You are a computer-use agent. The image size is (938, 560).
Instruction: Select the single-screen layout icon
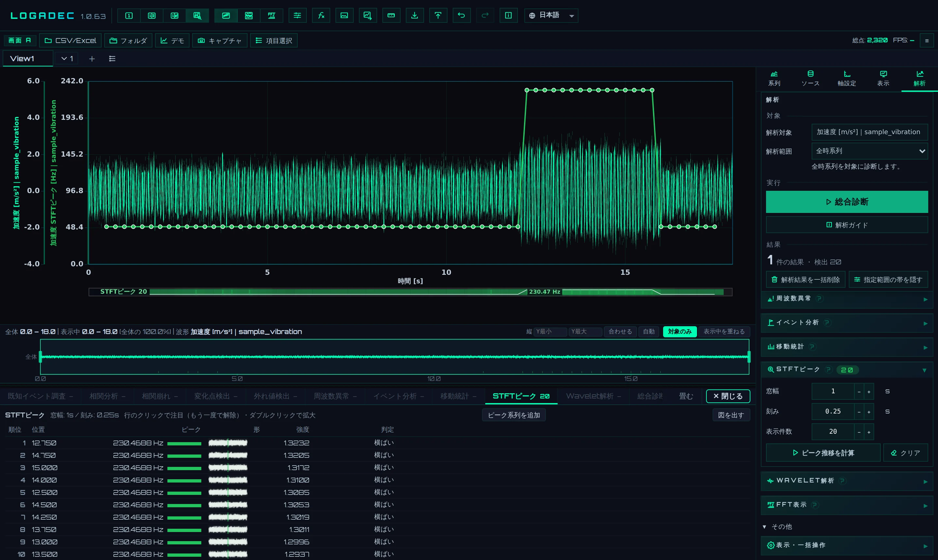pos(129,16)
